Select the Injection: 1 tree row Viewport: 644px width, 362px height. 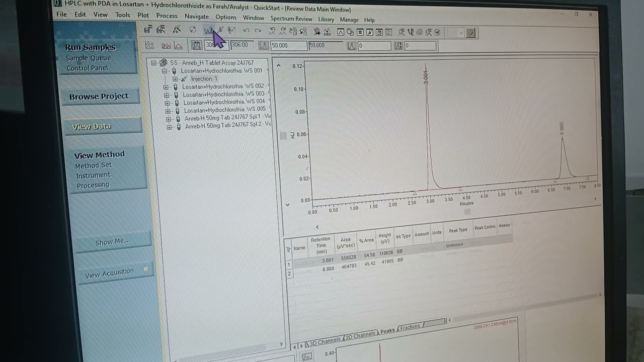(204, 79)
